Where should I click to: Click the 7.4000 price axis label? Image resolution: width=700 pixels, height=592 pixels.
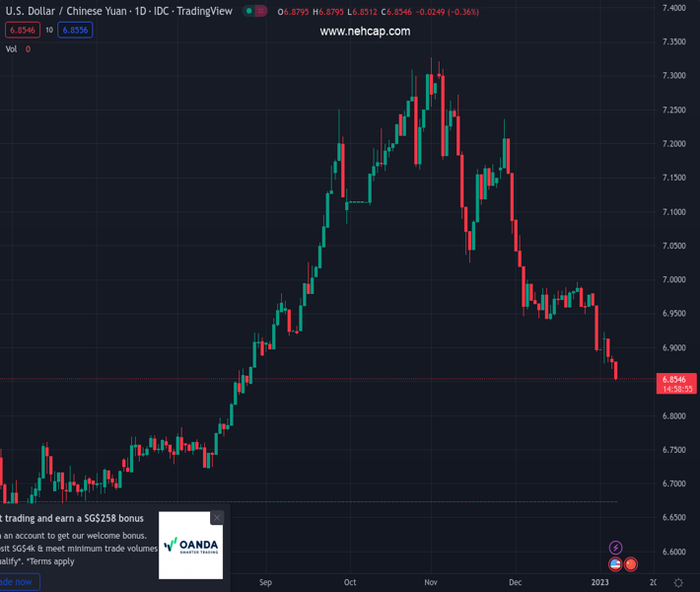point(674,8)
